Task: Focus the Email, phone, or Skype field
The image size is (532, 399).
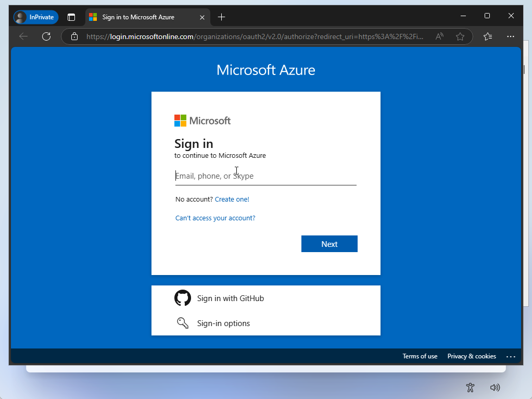Action: click(265, 176)
